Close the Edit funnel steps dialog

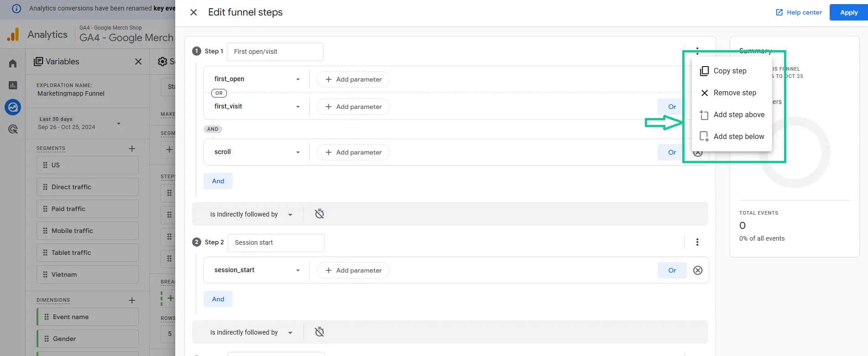[193, 12]
